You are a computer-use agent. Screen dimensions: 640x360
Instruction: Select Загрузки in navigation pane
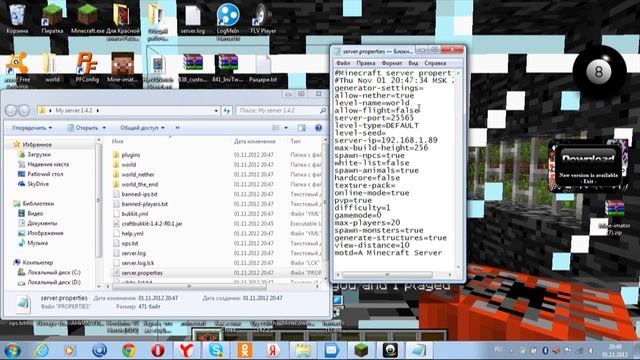(x=39, y=155)
